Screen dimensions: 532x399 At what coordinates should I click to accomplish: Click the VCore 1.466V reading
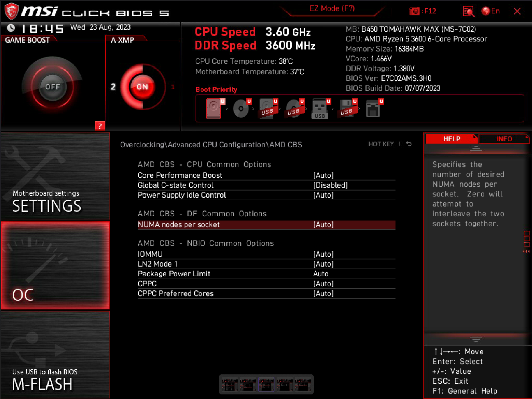click(369, 59)
